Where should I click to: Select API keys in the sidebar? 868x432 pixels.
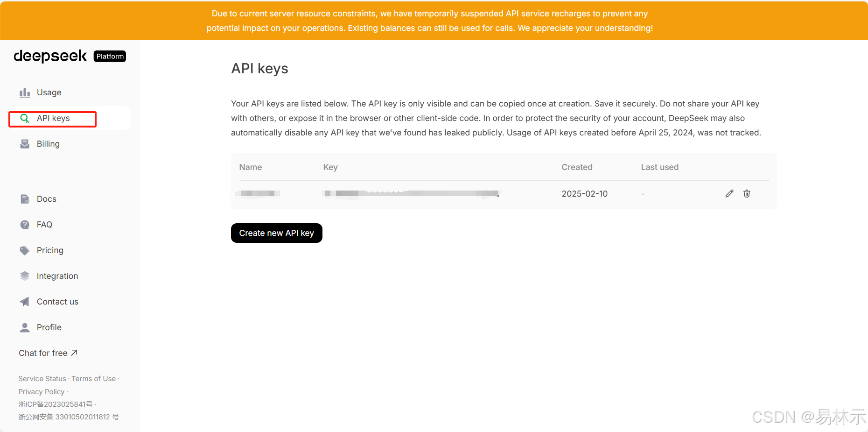[70, 118]
